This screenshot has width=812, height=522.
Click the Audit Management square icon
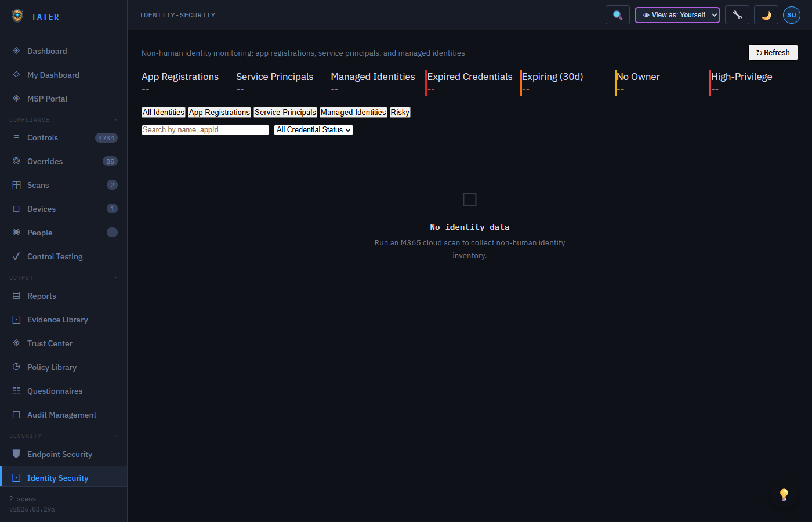[16, 415]
